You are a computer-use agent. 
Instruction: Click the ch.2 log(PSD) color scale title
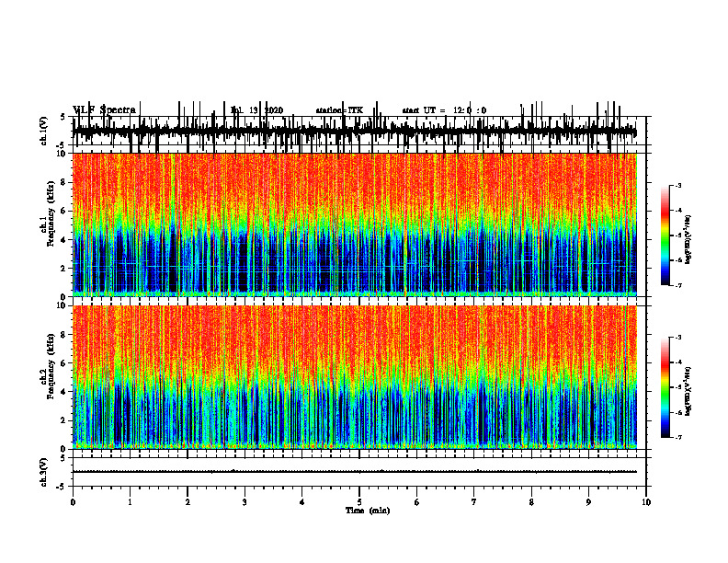pos(688,390)
